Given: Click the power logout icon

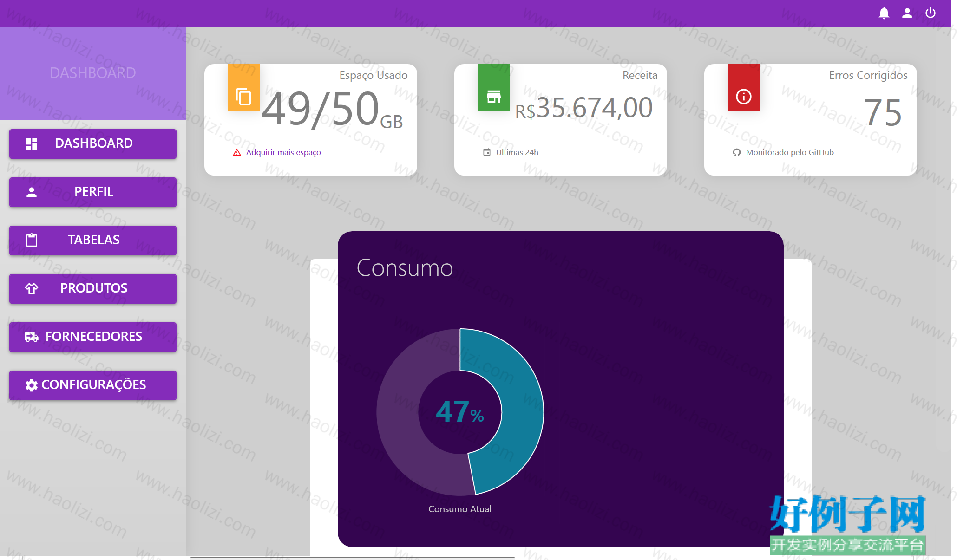Looking at the screenshot, I should pyautogui.click(x=931, y=13).
